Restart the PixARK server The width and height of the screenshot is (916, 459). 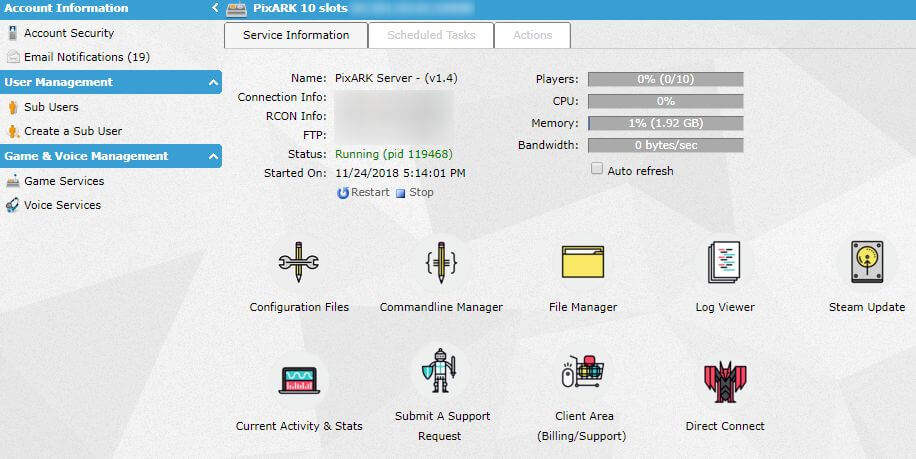tap(363, 192)
